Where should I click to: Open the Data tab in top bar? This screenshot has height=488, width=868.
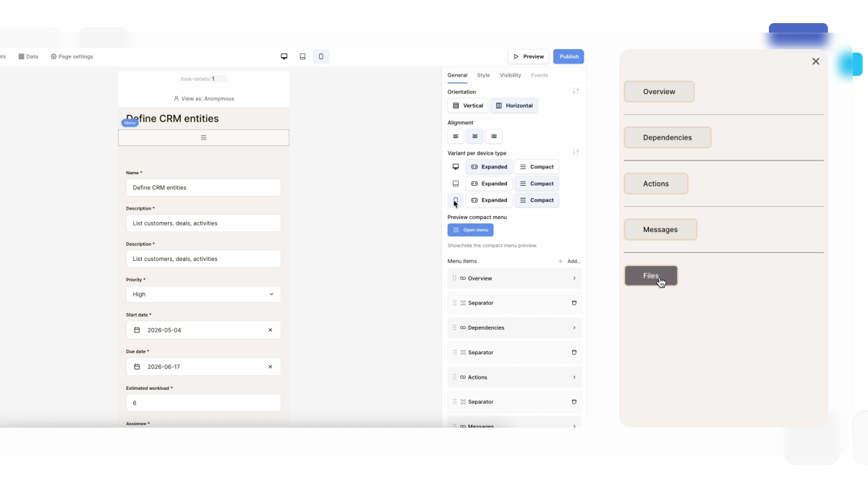28,56
